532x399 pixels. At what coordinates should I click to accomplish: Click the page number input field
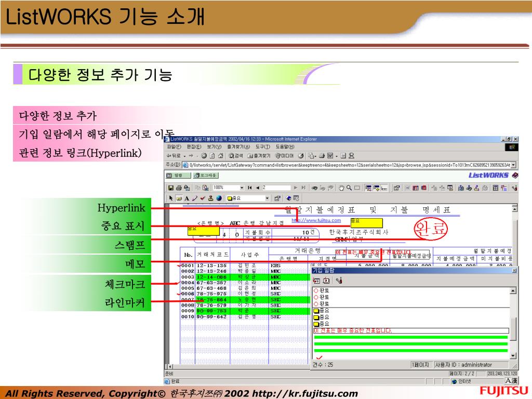click(276, 188)
